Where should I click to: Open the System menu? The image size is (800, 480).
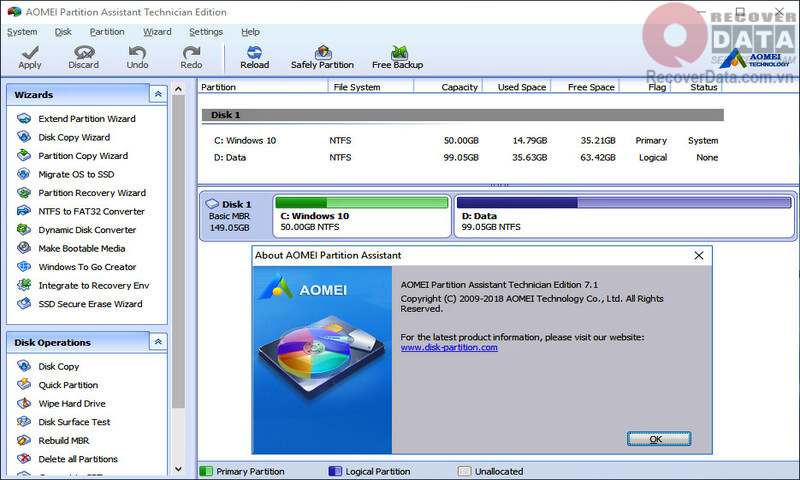22,32
